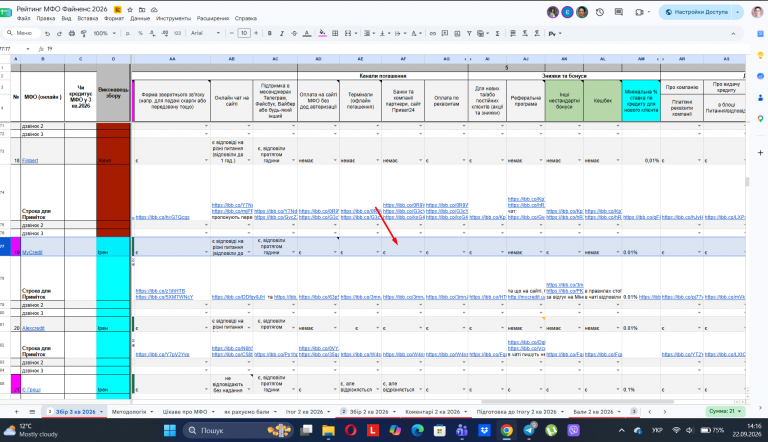This screenshot has height=442, width=768.
Task: Open the Данные menu
Action: click(x=140, y=19)
